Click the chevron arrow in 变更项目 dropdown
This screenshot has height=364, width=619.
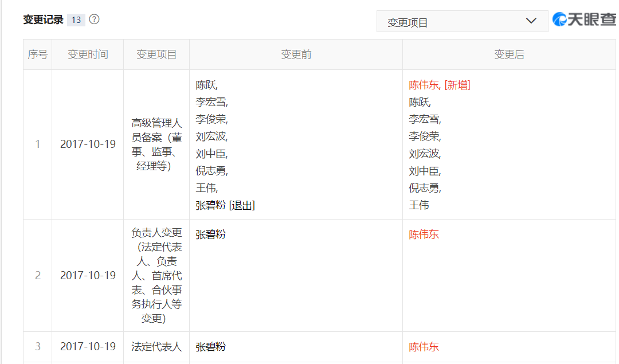point(531,21)
